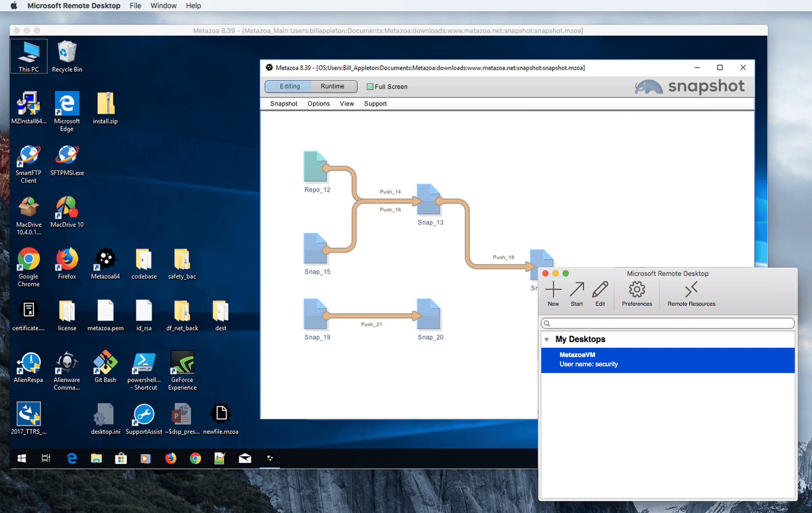Switch to Runtime mode
The height and width of the screenshot is (513, 812).
(333, 87)
